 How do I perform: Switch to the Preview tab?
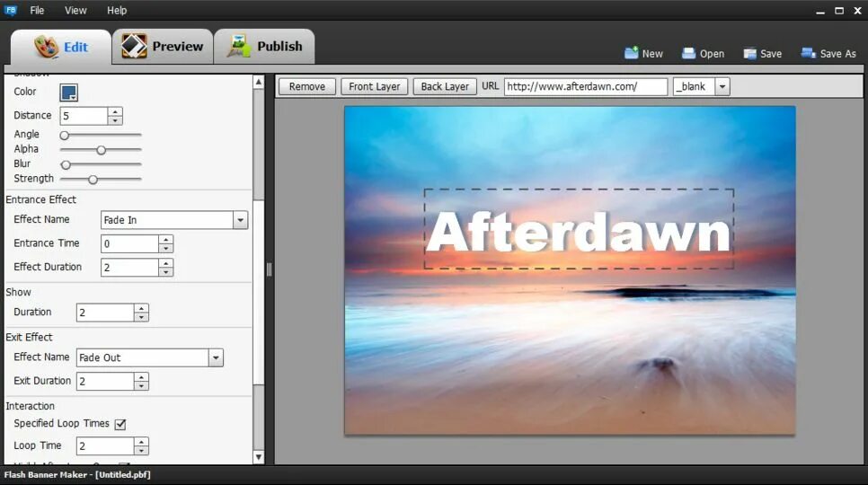(x=163, y=47)
